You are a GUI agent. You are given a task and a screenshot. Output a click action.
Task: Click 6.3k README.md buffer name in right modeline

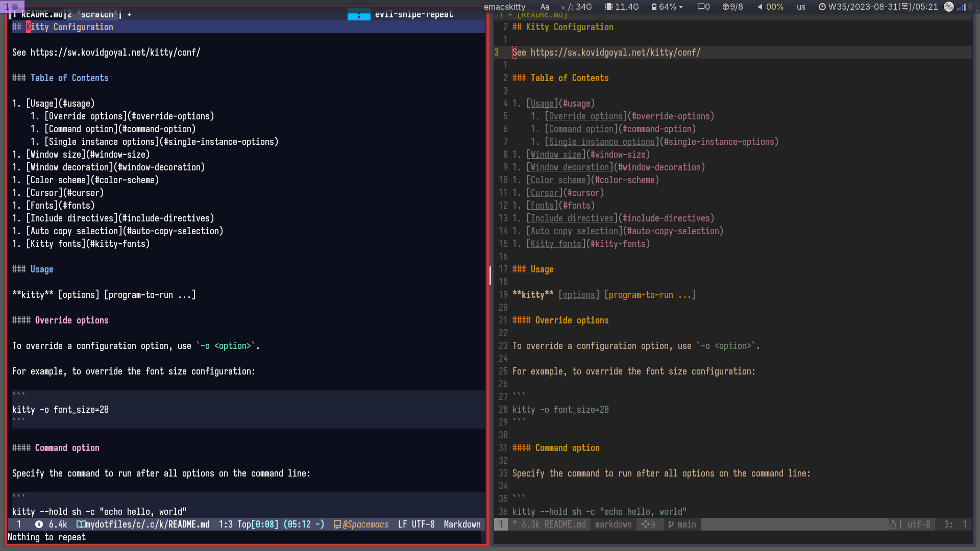point(553,524)
